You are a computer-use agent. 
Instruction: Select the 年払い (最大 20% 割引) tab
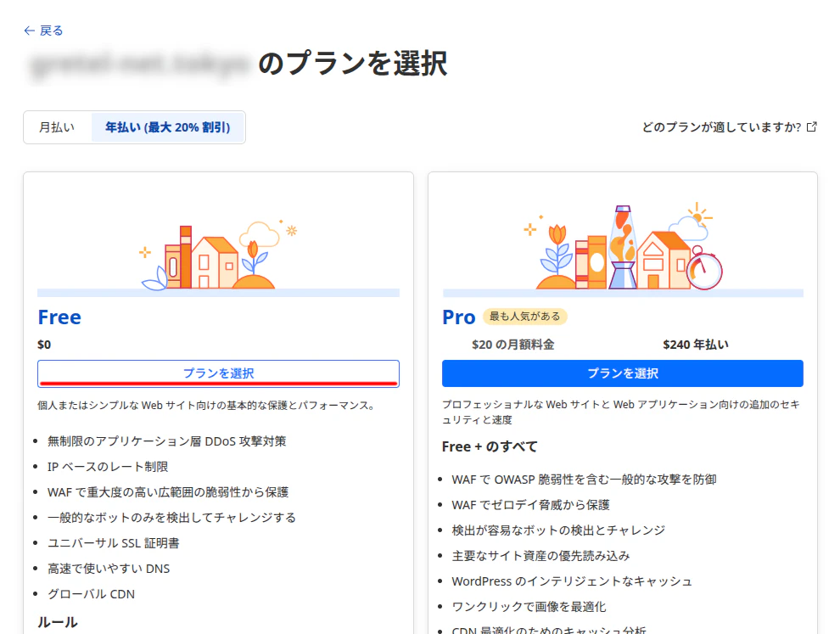coord(168,127)
